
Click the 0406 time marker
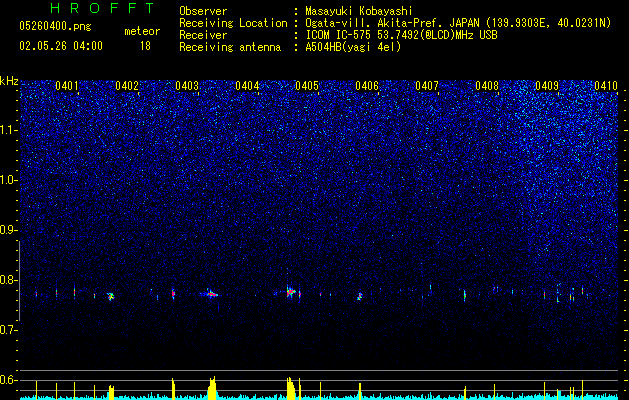coord(367,86)
